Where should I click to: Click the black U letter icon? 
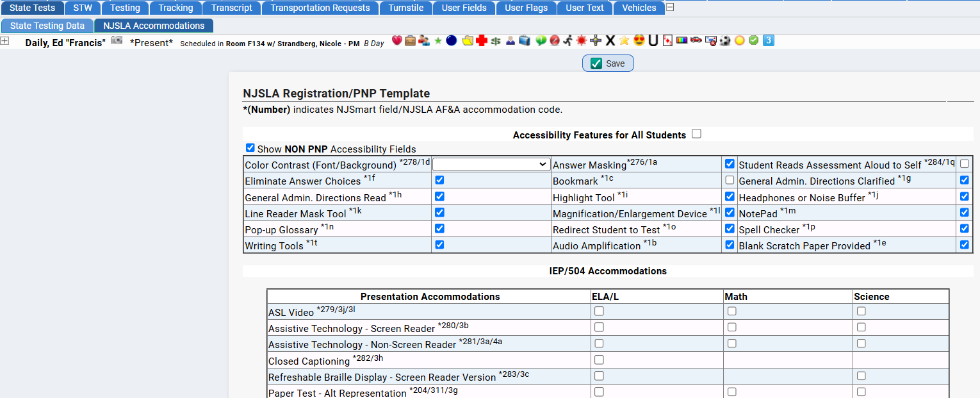(x=653, y=40)
